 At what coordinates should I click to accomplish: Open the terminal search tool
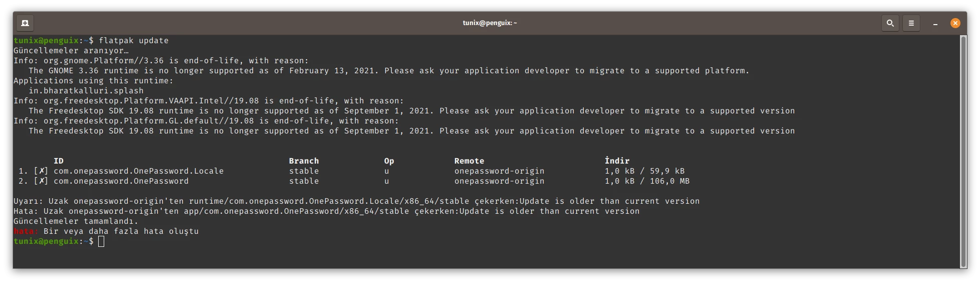click(890, 23)
